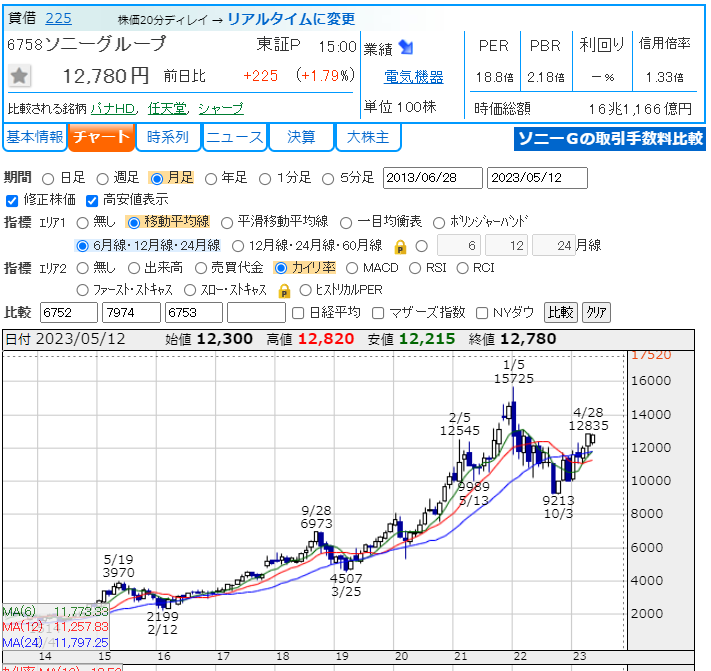Toggle the 修正株価 checkbox
711x671 pixels.
coord(12,200)
